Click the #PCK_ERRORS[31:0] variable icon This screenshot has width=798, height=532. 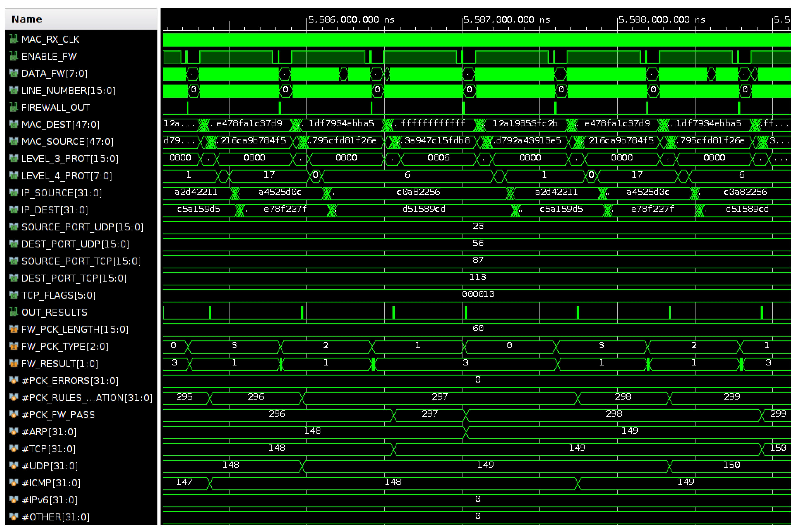click(13, 380)
